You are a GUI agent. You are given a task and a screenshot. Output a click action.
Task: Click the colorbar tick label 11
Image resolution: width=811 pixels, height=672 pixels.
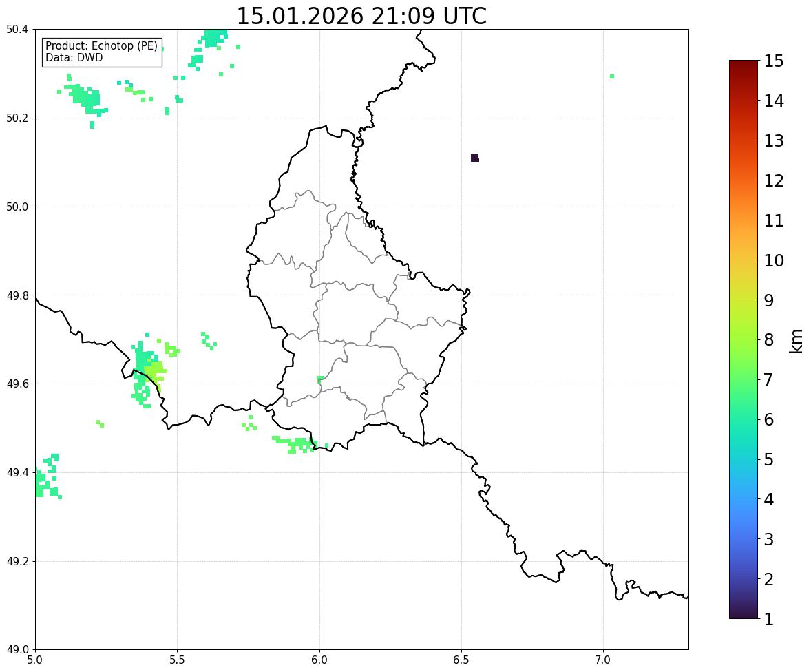(774, 220)
